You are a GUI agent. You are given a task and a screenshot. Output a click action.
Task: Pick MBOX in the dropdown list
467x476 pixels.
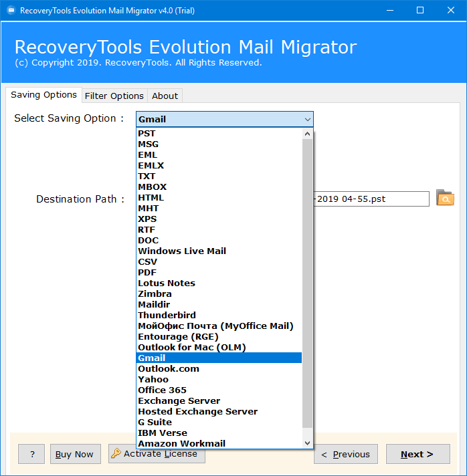point(219,187)
